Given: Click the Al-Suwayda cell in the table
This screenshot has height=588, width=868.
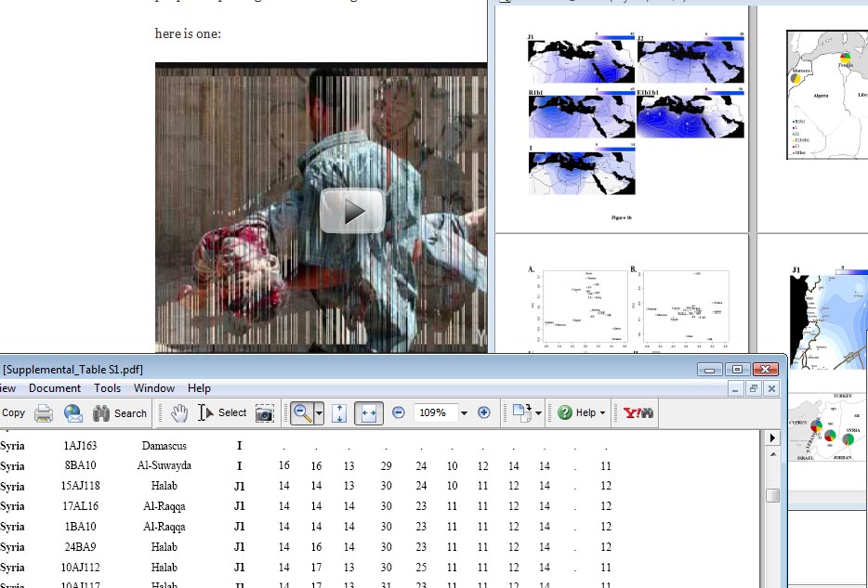Looking at the screenshot, I should pyautogui.click(x=164, y=465).
